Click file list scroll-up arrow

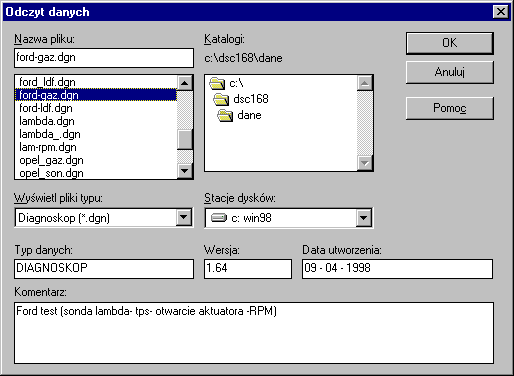point(185,83)
